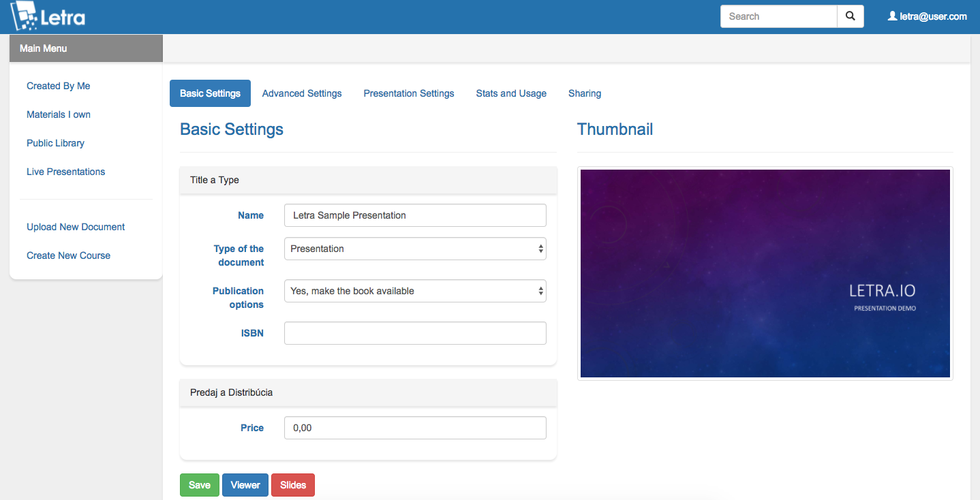Select Upload New Document
The image size is (980, 500).
pyautogui.click(x=76, y=227)
